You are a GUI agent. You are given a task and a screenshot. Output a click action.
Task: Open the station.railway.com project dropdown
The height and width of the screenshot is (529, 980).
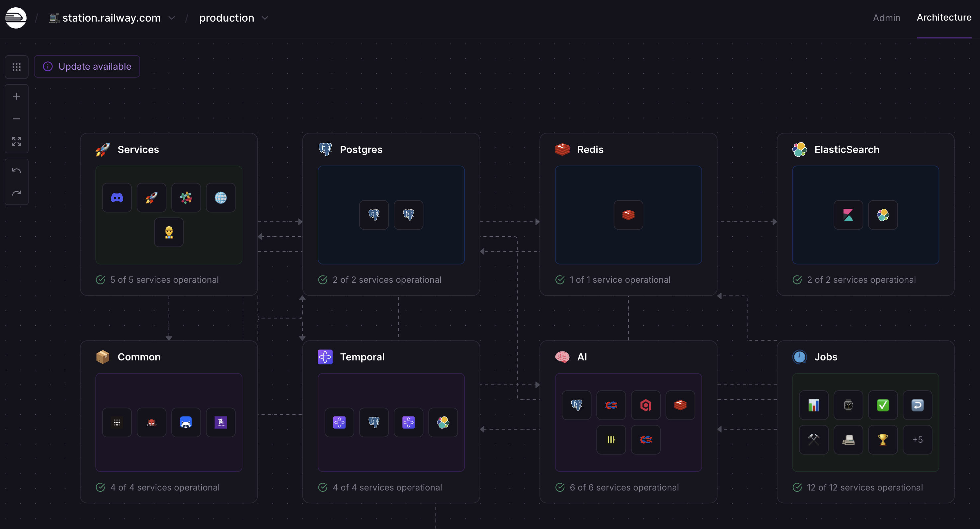click(x=112, y=18)
